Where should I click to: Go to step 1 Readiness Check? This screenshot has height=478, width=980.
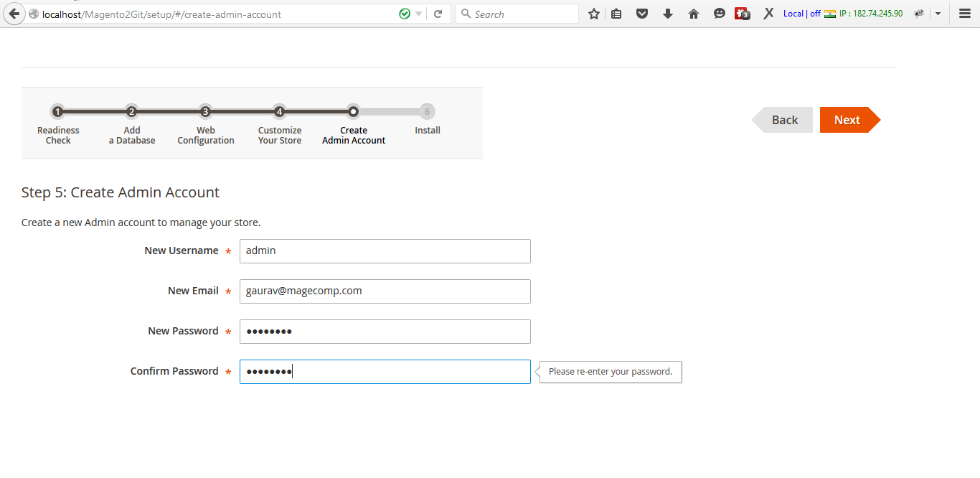[57, 112]
